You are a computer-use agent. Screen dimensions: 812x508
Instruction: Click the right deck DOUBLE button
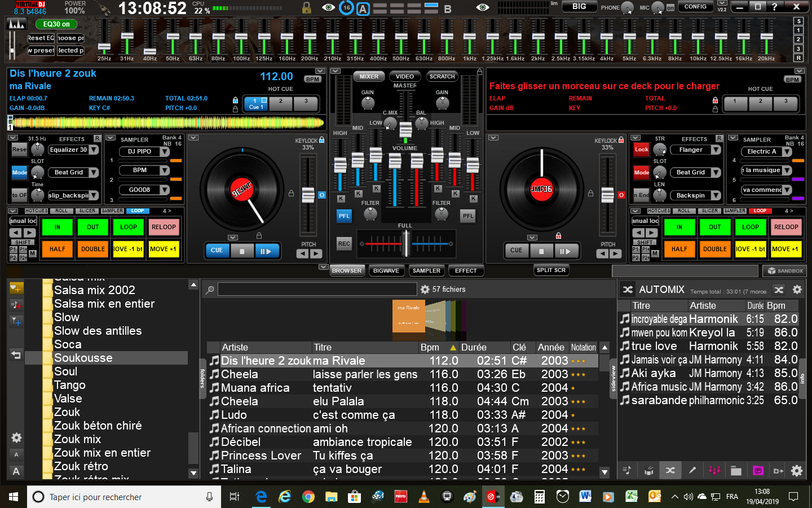[714, 249]
